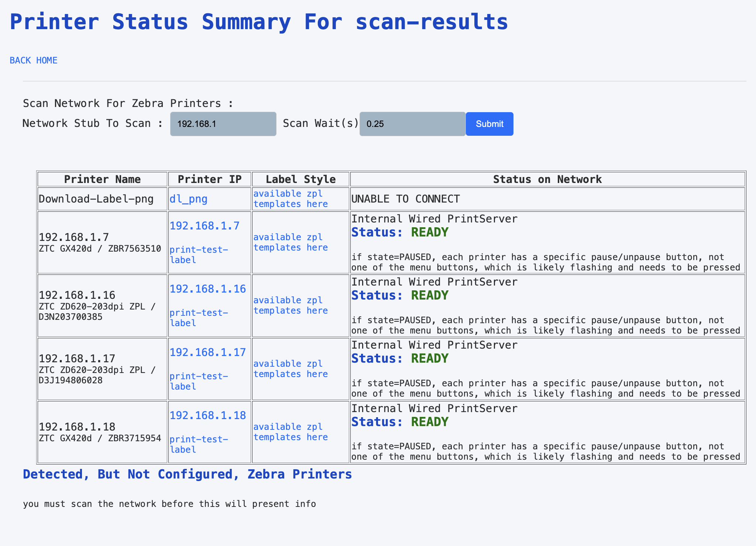Open the dl_png link
Viewport: 756px width, 546px height.
188,199
